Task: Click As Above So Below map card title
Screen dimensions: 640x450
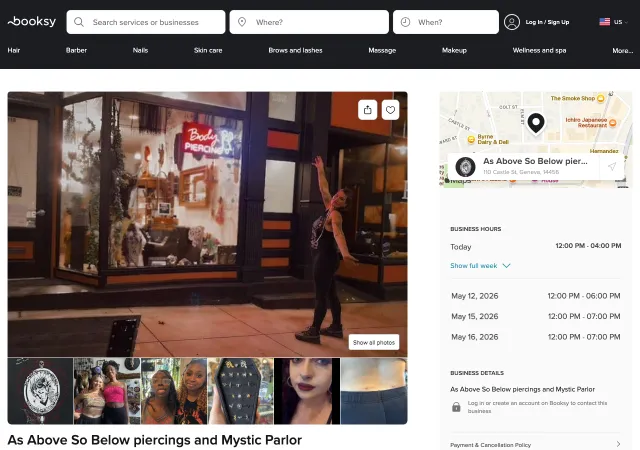Action: pyautogui.click(x=535, y=161)
